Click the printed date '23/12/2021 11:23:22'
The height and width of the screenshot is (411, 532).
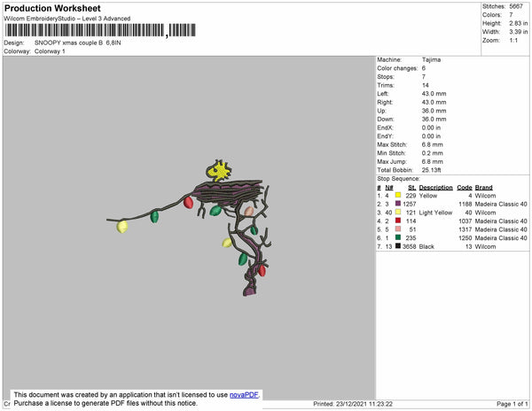coord(364,404)
